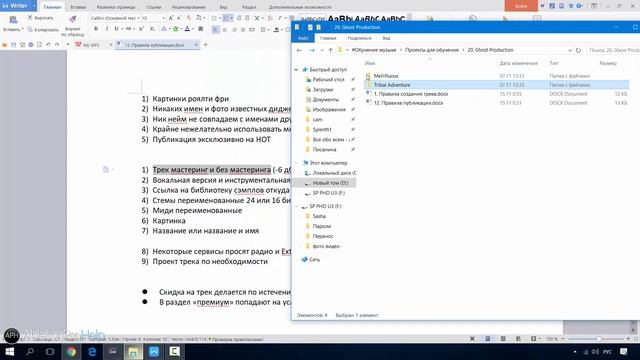Open the Поделиться tab in Explorer

click(x=359, y=38)
